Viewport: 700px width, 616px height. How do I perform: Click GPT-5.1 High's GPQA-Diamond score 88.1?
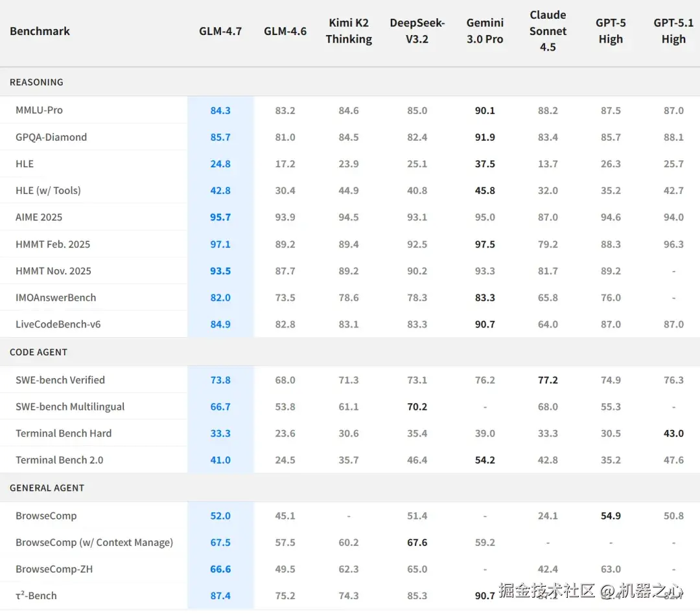[673, 137]
